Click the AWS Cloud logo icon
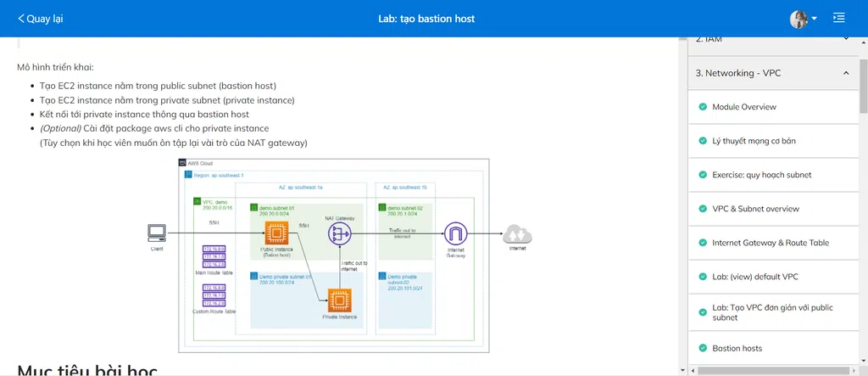 point(183,164)
